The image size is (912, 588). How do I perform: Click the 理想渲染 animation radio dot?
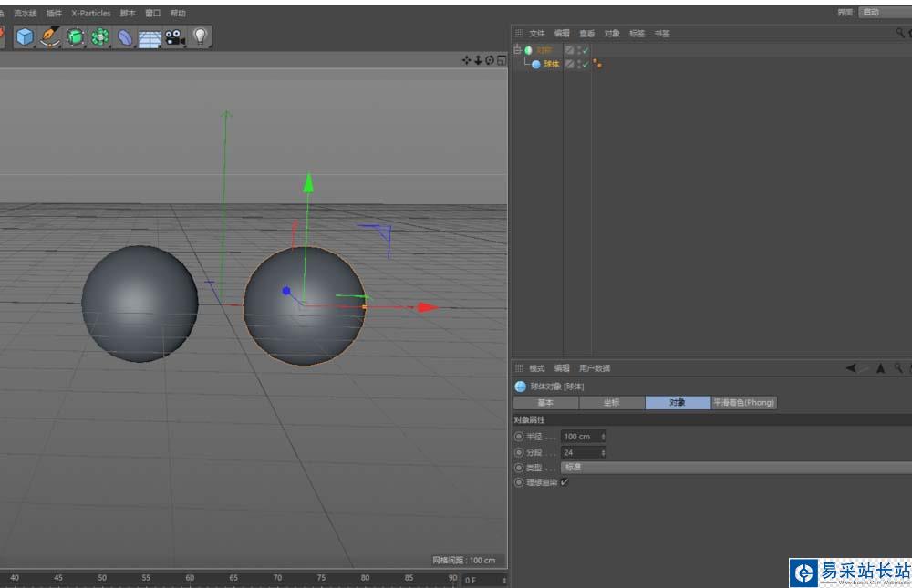pyautogui.click(x=520, y=482)
